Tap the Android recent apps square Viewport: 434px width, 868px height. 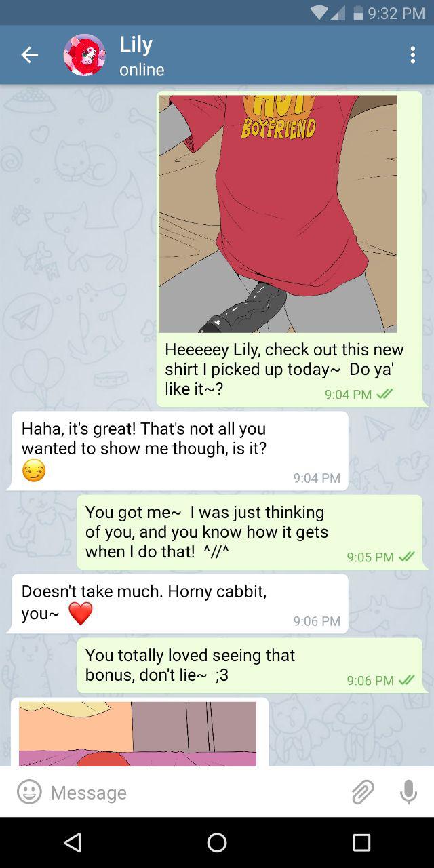tap(361, 842)
